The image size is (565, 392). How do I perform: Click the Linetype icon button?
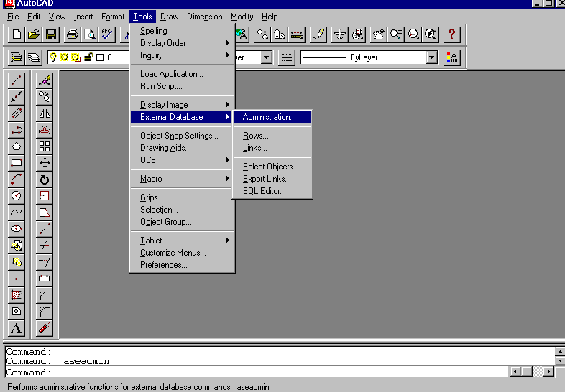[x=287, y=57]
